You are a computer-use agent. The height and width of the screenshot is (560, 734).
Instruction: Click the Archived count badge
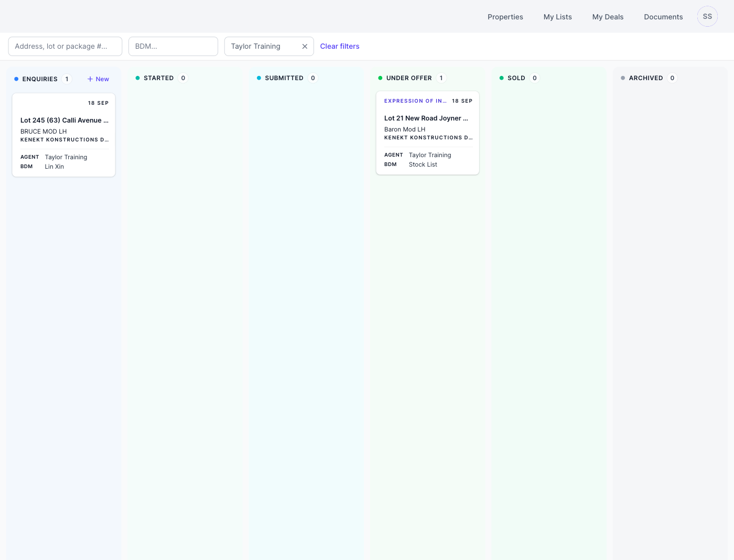click(x=672, y=78)
